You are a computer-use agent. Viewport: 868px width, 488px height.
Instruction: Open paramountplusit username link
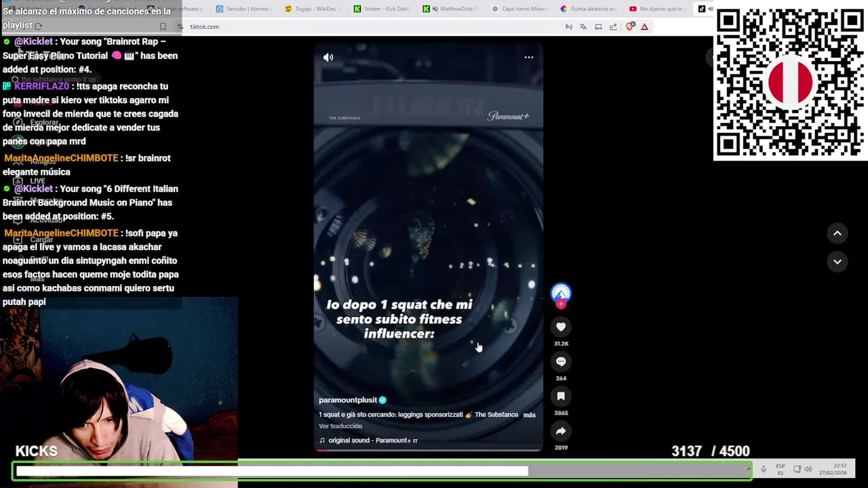(x=348, y=400)
